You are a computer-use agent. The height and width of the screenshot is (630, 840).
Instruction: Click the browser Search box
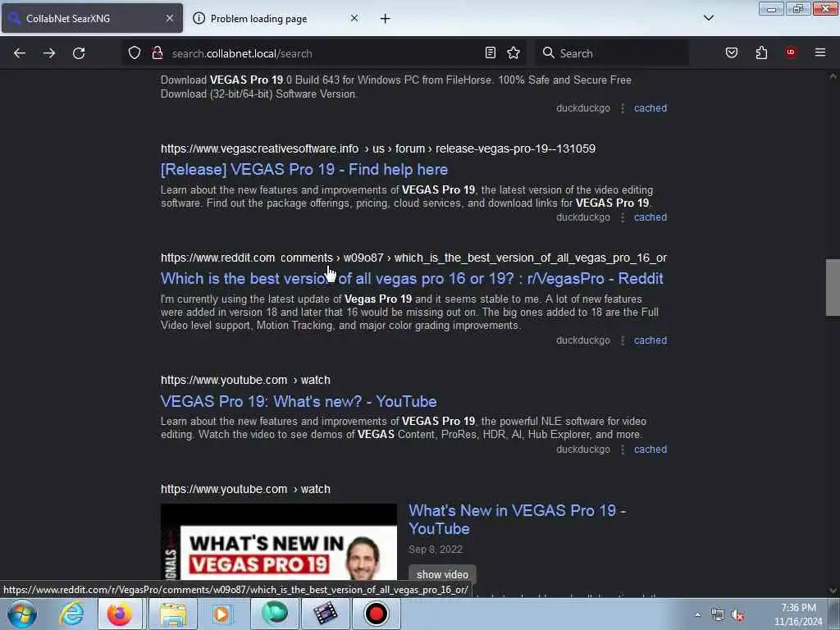[612, 53]
